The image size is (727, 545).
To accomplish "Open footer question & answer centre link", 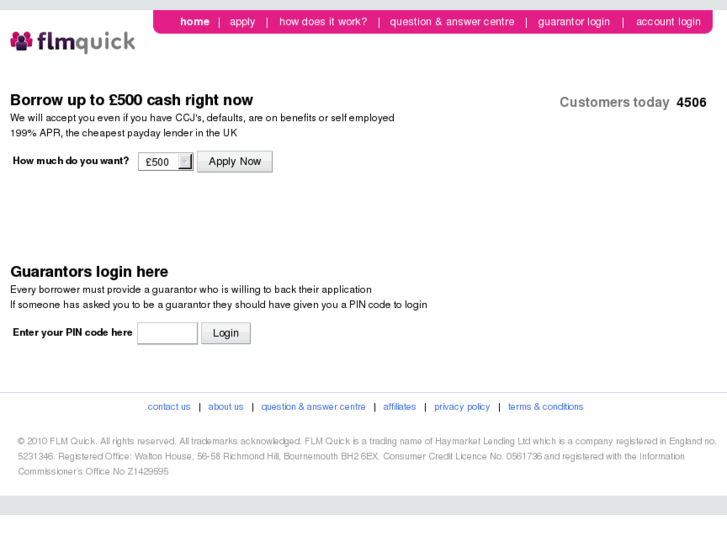I will coord(313,407).
